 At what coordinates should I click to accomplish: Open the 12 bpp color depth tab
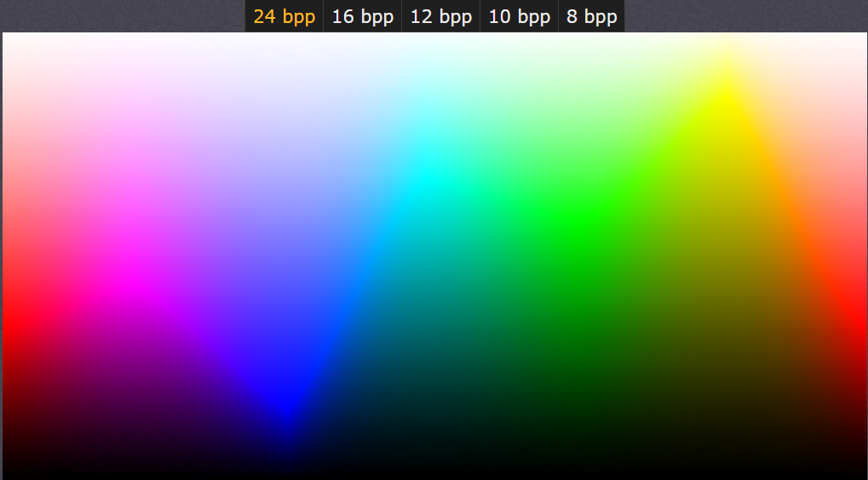coord(440,16)
